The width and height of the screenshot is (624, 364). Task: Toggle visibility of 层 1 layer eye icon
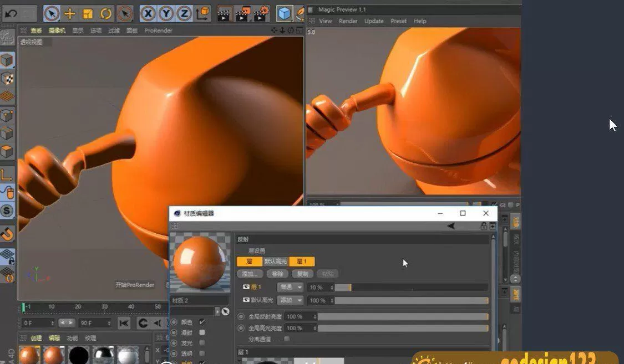click(x=245, y=287)
